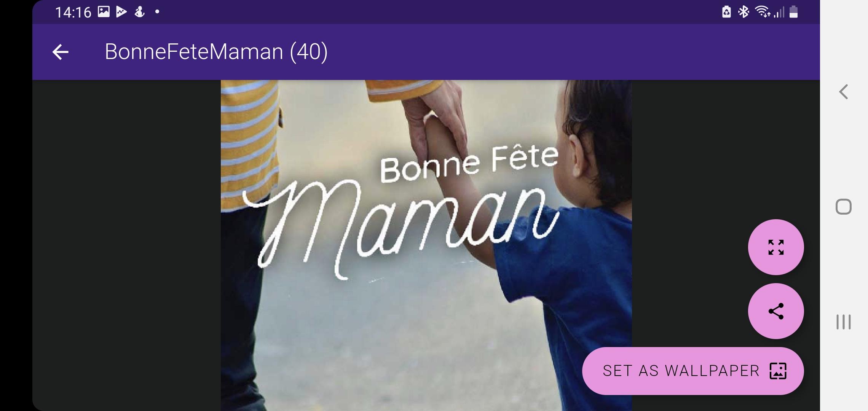Tap the fullscreen expand floating button
868x411 pixels.
[776, 247]
